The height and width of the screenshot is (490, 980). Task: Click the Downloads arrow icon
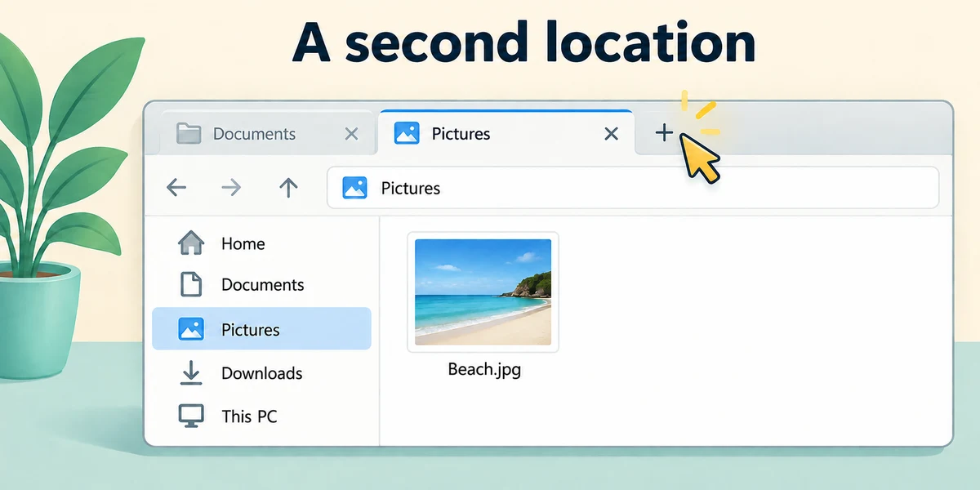(x=190, y=372)
